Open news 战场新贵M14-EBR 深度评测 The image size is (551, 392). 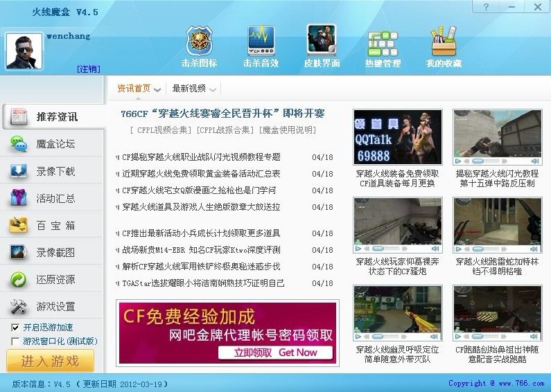(201, 250)
